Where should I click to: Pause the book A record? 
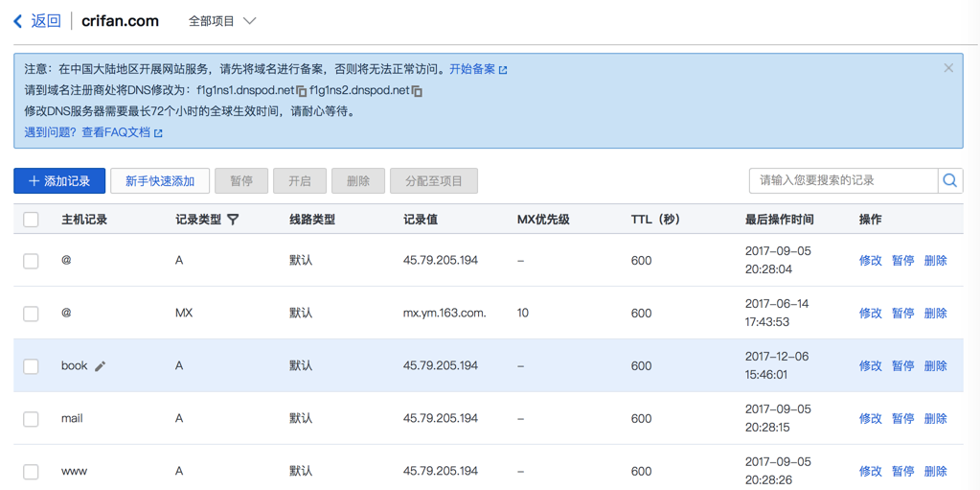click(x=902, y=366)
